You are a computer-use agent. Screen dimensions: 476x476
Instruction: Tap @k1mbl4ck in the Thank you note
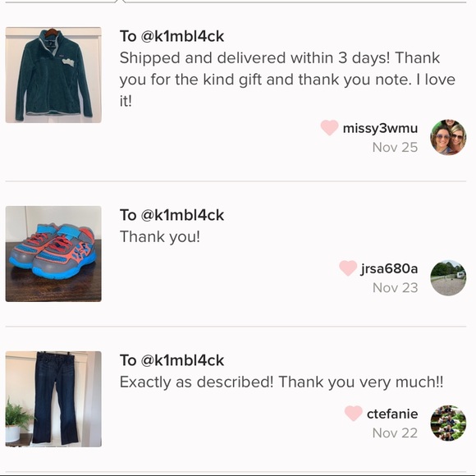(182, 215)
